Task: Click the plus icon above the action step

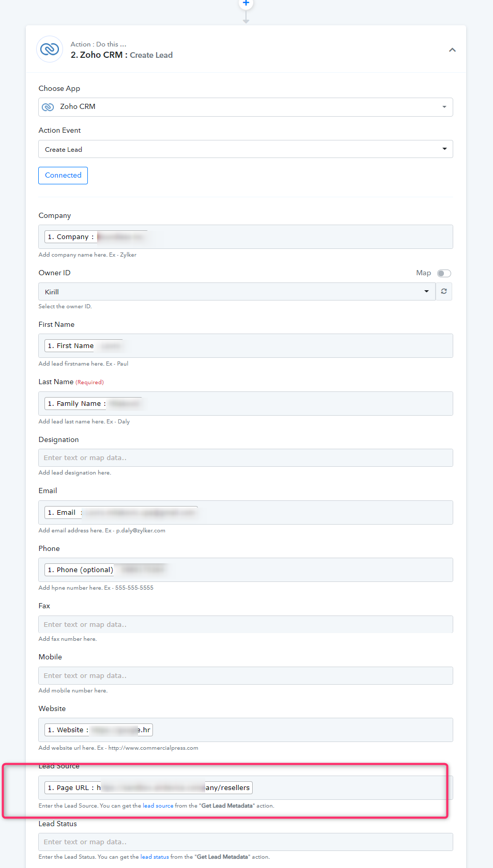Action: click(246, 3)
